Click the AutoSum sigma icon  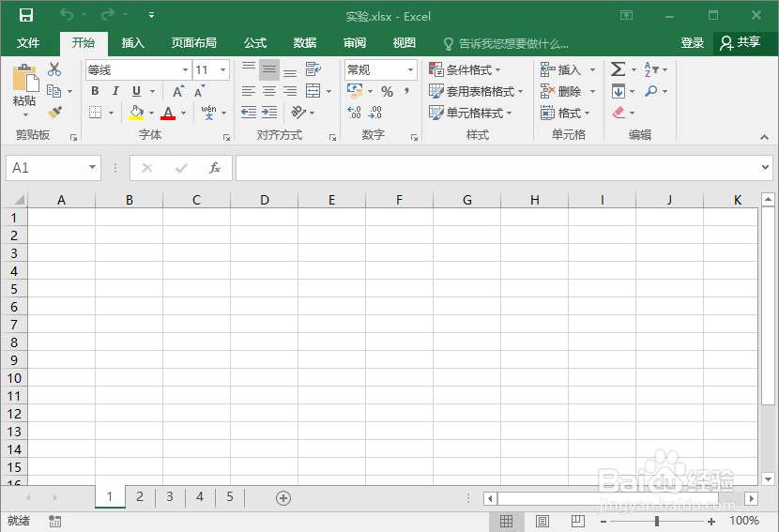618,69
